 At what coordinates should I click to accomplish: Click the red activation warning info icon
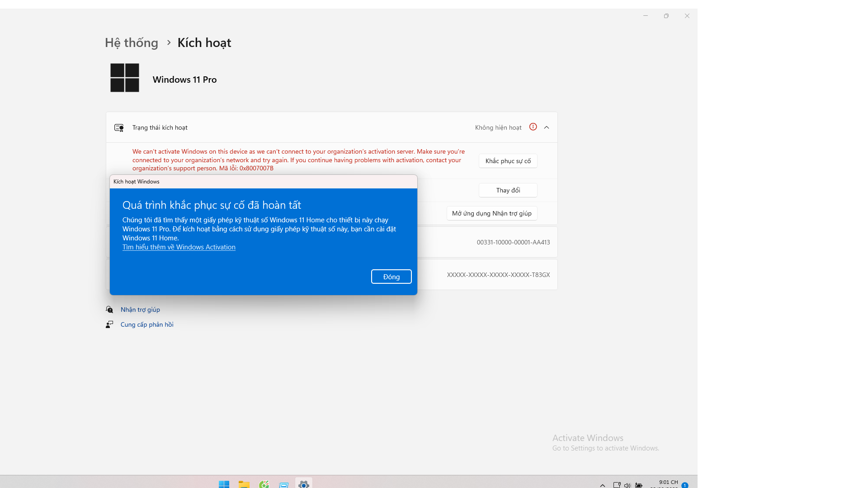pyautogui.click(x=533, y=127)
